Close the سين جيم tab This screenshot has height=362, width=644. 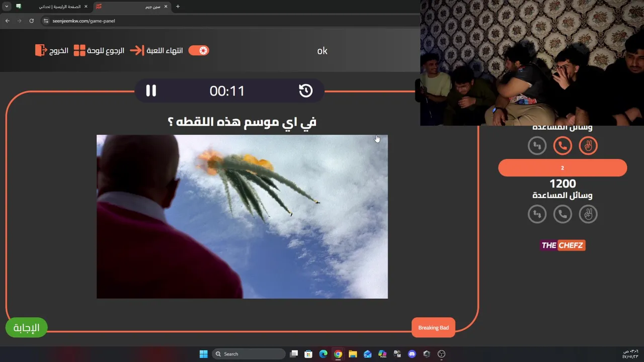pyautogui.click(x=166, y=7)
